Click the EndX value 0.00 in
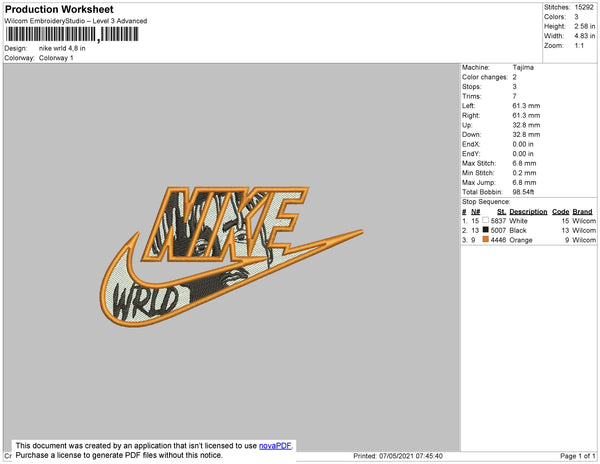600x464 pixels. pos(523,144)
